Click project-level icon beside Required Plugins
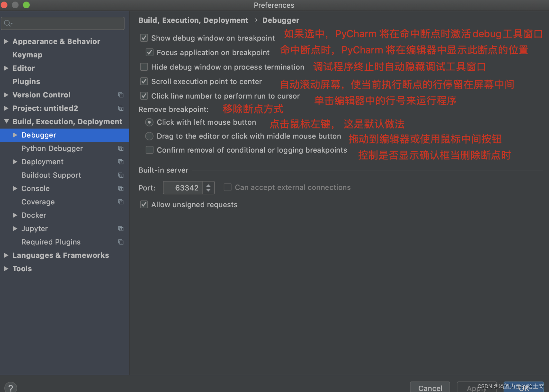 pos(121,242)
